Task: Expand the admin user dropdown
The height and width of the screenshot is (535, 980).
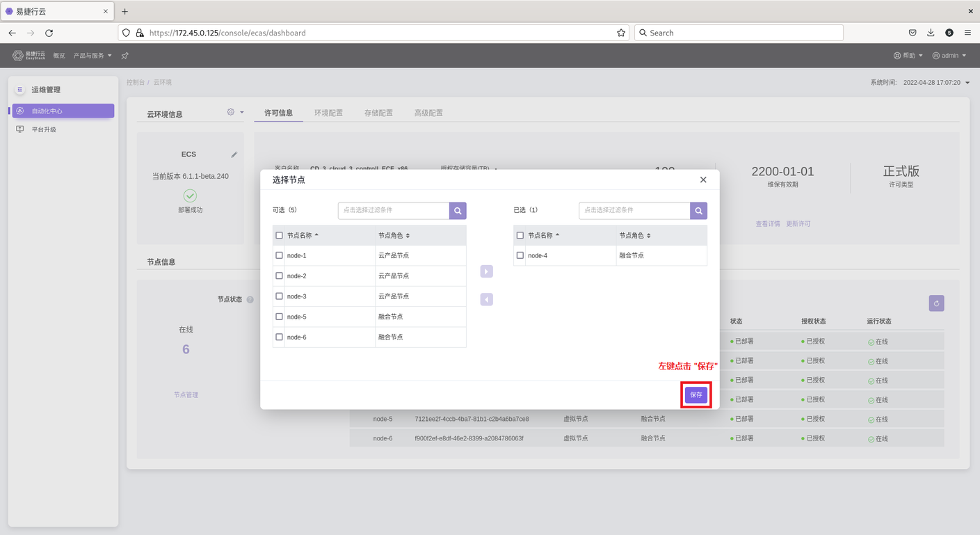Action: pyautogui.click(x=949, y=56)
